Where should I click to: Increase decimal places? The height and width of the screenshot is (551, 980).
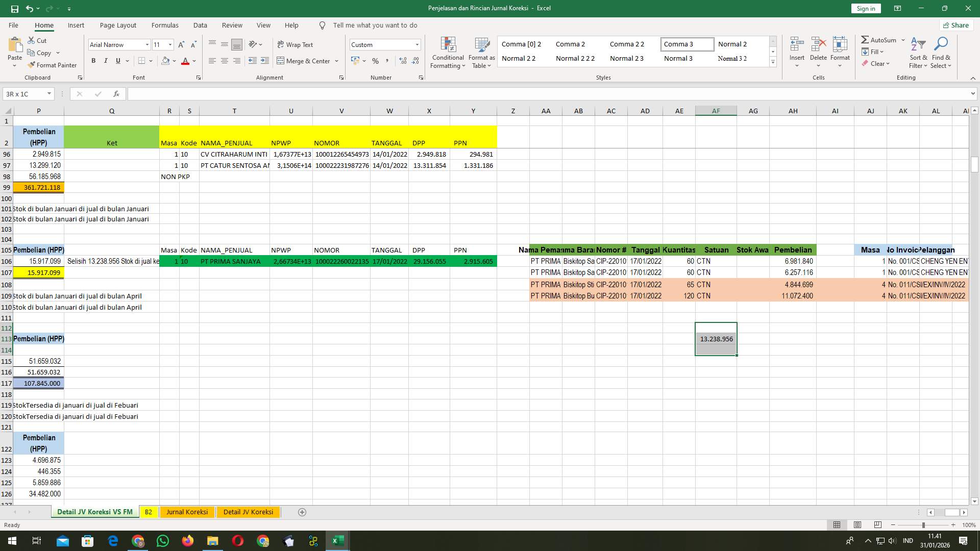click(x=403, y=61)
